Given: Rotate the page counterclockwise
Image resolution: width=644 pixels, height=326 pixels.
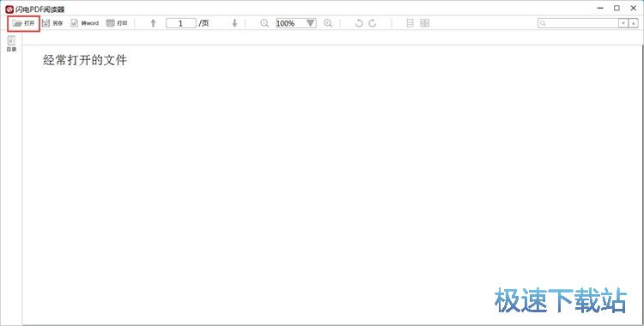Looking at the screenshot, I should point(359,23).
